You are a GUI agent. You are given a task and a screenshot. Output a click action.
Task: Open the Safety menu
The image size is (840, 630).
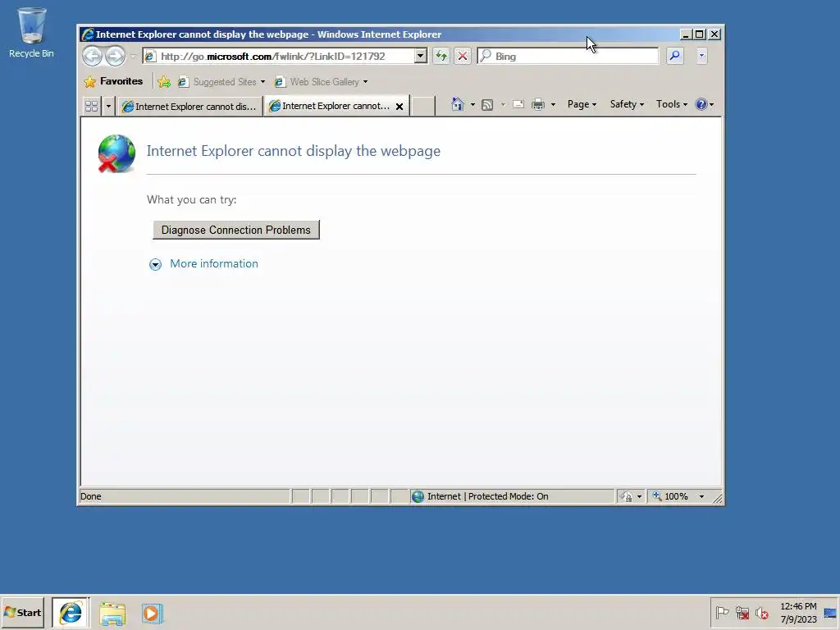click(627, 104)
